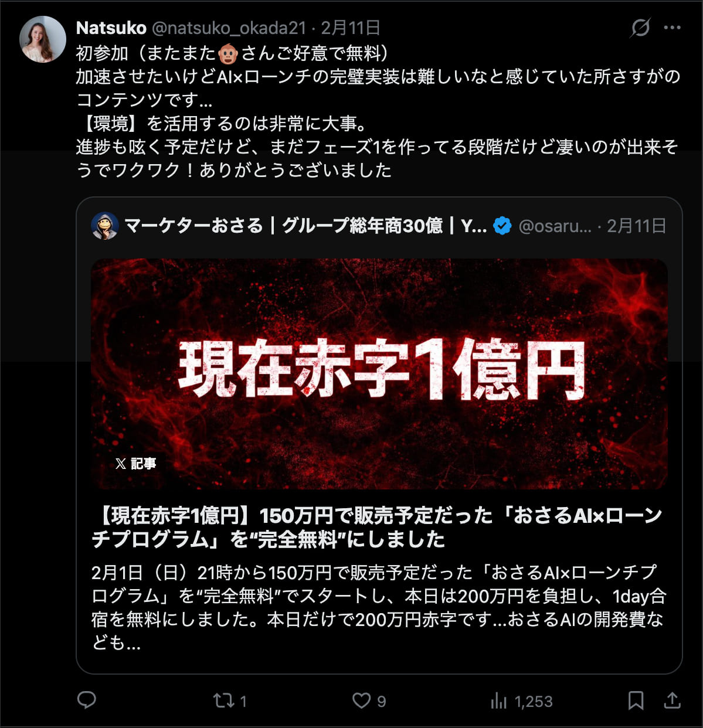Open the share upload icon
Image resolution: width=703 pixels, height=728 pixels.
tap(673, 700)
